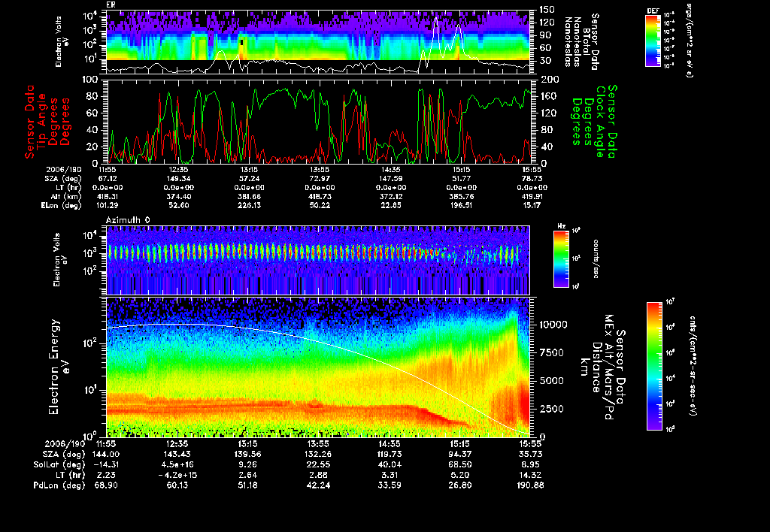The height and width of the screenshot is (532, 770).
Task: Click the 'Electron Energy eV' axis label
Action: tap(59, 367)
